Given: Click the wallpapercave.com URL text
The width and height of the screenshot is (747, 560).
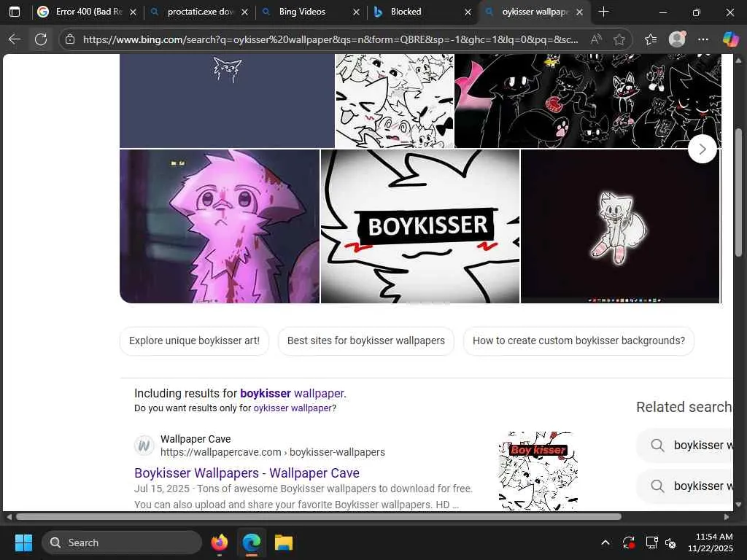Looking at the screenshot, I should (x=273, y=452).
